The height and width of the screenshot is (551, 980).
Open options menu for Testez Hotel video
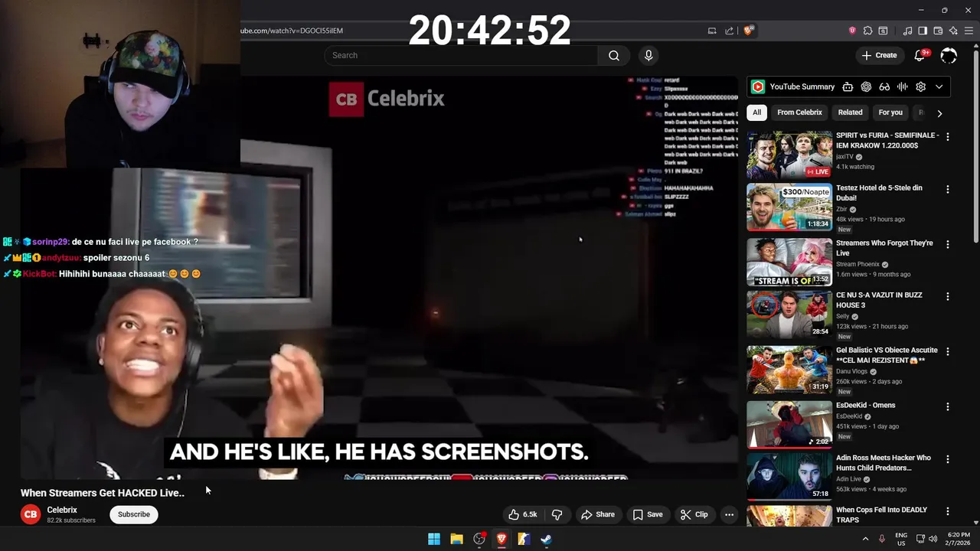click(x=948, y=189)
